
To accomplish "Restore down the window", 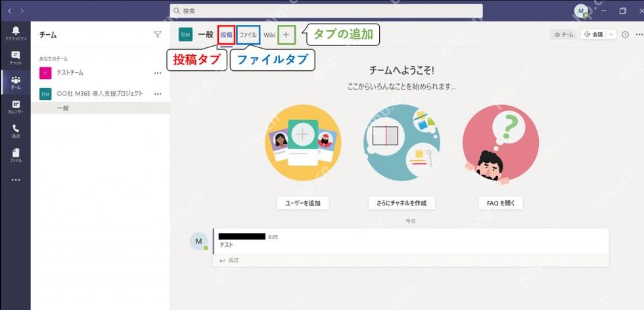I will click(623, 11).
